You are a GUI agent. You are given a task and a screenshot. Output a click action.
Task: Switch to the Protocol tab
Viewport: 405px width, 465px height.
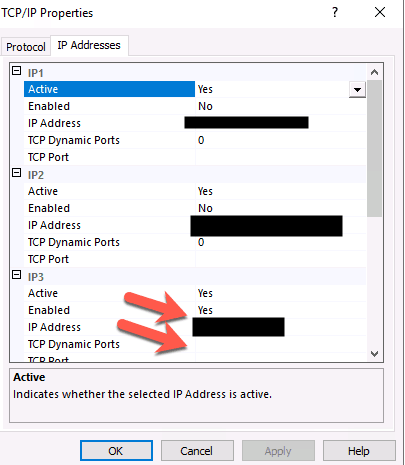tap(26, 47)
